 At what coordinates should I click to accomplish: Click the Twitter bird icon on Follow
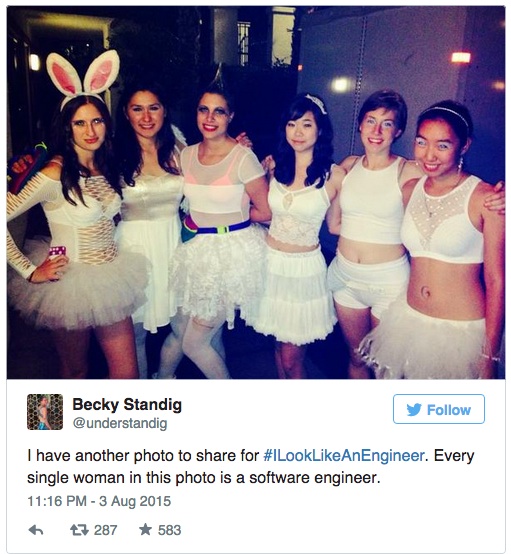[x=414, y=409]
